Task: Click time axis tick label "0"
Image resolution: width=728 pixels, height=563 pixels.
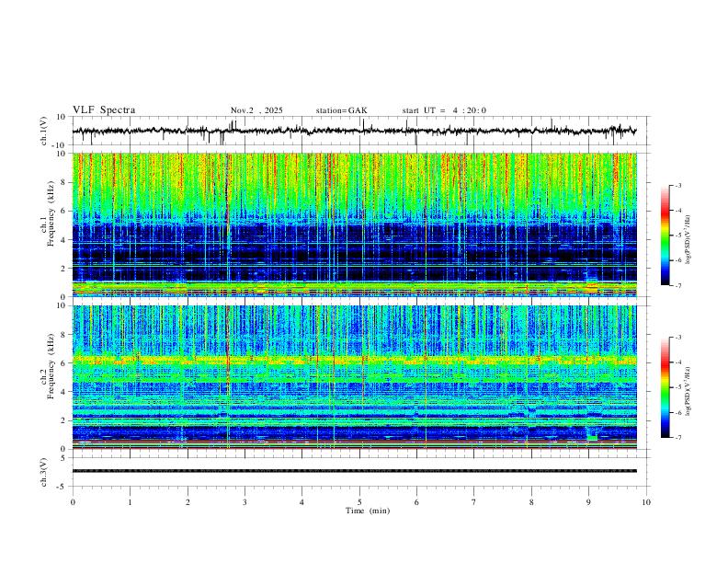Action: [73, 502]
